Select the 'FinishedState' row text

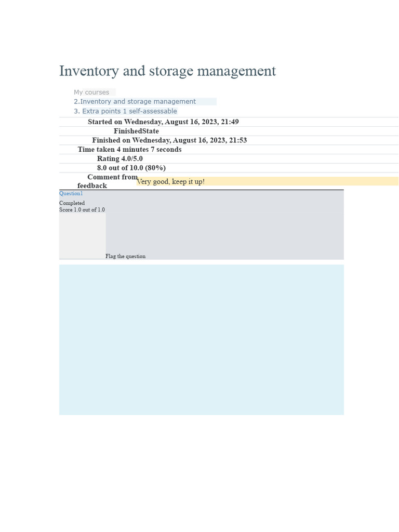point(137,131)
